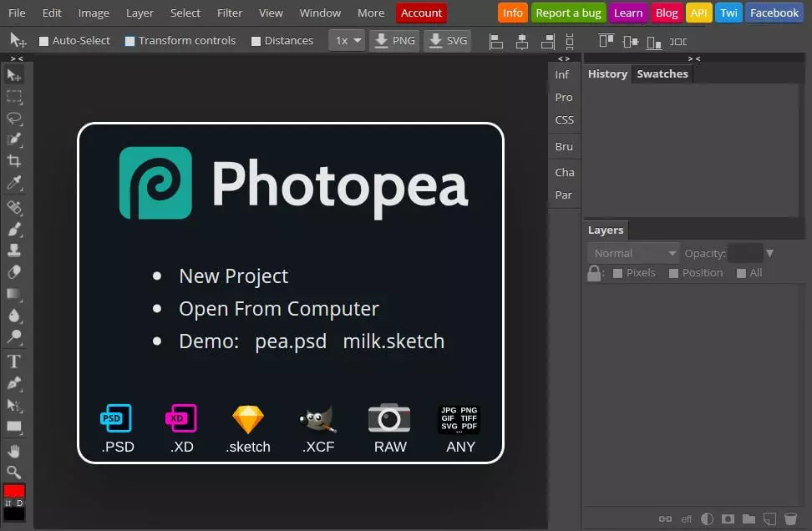Toggle the Distances checkbox

(x=256, y=42)
